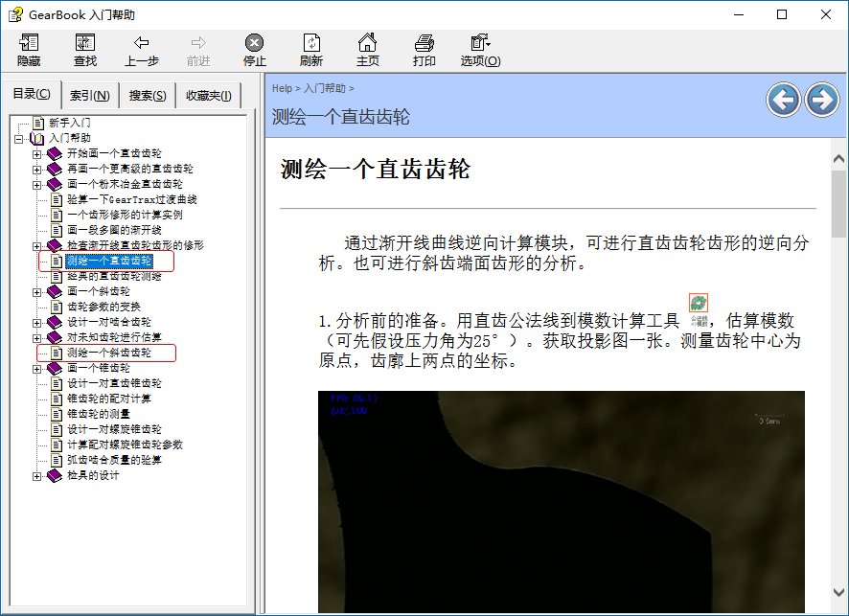
Task: Click the page icon beside 齿轮参数的变换
Action: coord(57,307)
